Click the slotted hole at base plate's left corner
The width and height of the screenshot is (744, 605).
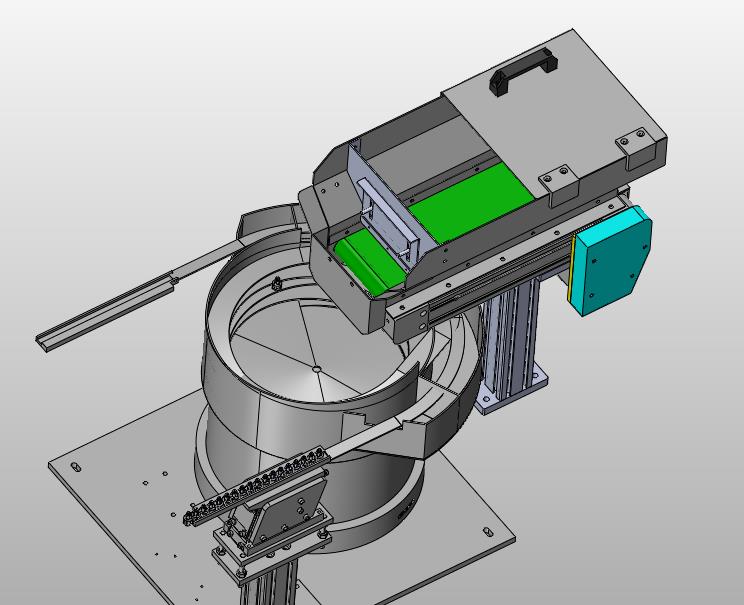pyautogui.click(x=75, y=467)
